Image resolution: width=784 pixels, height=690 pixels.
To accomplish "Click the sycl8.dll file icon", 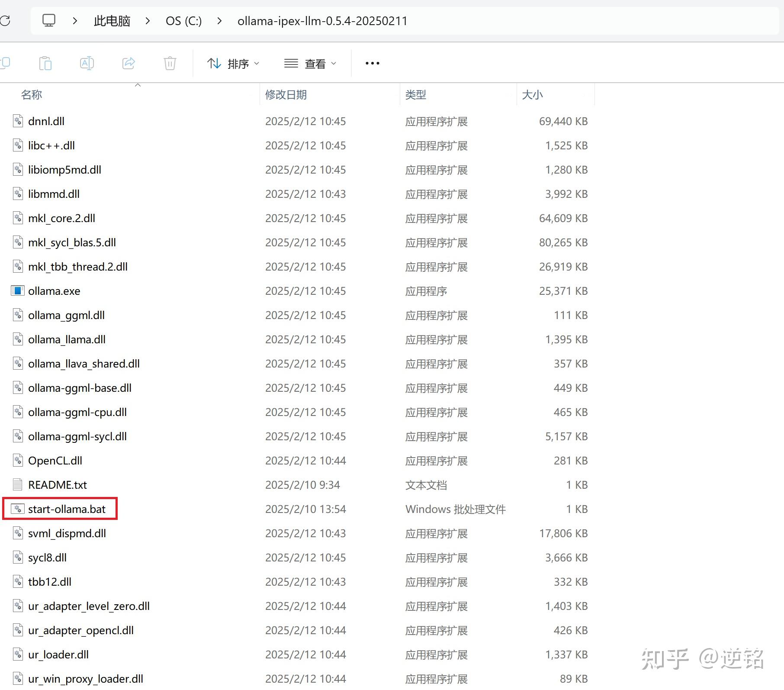I will pos(18,557).
